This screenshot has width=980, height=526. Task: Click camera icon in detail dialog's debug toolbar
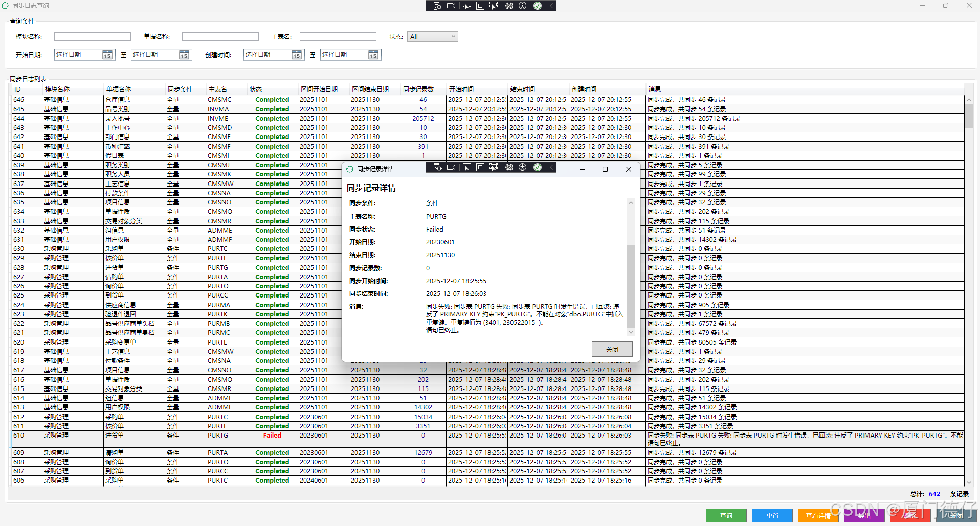coord(451,167)
